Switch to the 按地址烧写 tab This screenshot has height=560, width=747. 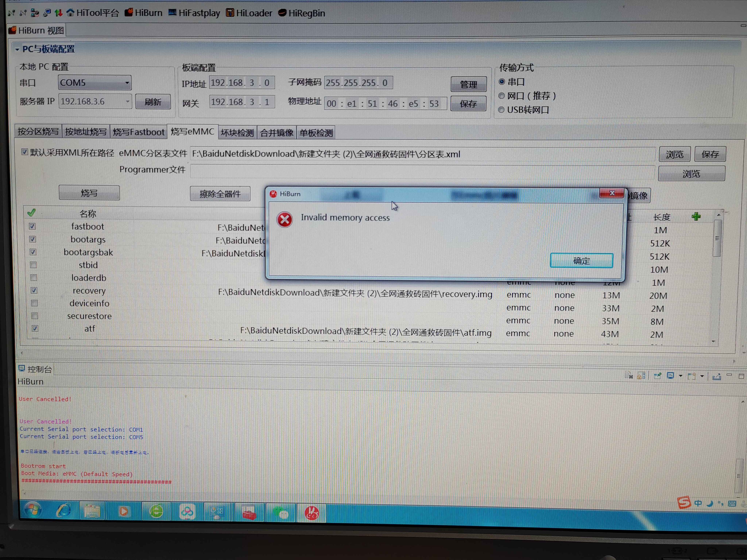[86, 132]
